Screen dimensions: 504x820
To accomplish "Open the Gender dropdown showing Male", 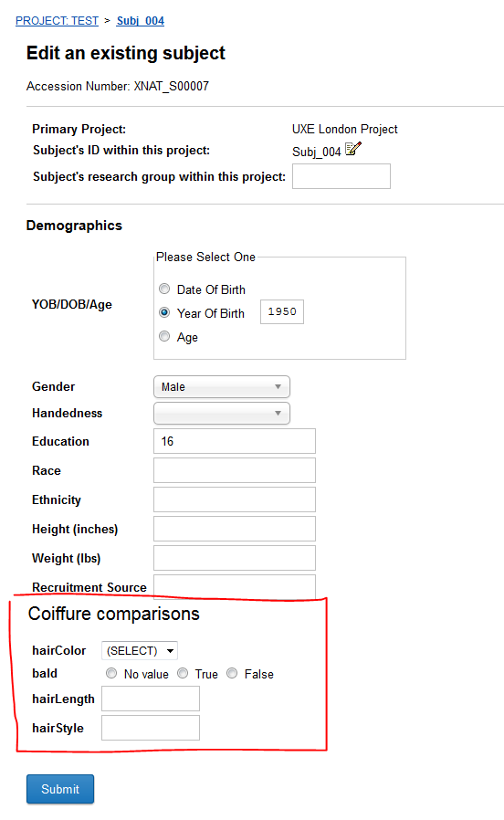I will pos(222,386).
